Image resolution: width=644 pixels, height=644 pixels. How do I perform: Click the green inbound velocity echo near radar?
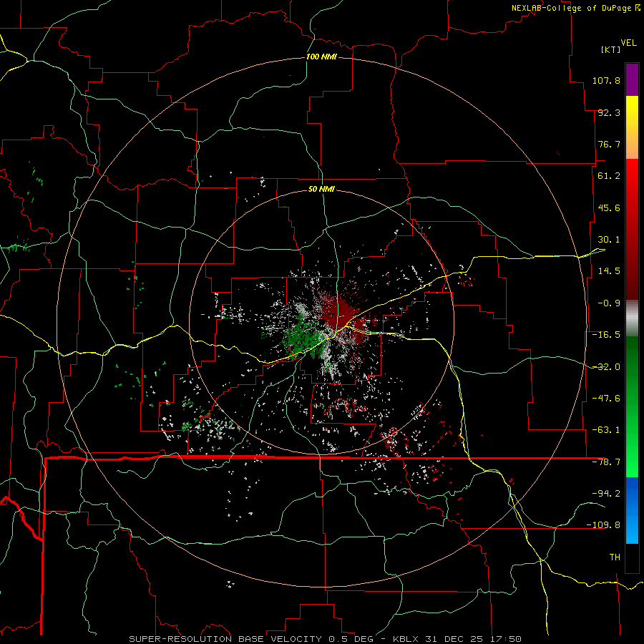click(x=304, y=339)
